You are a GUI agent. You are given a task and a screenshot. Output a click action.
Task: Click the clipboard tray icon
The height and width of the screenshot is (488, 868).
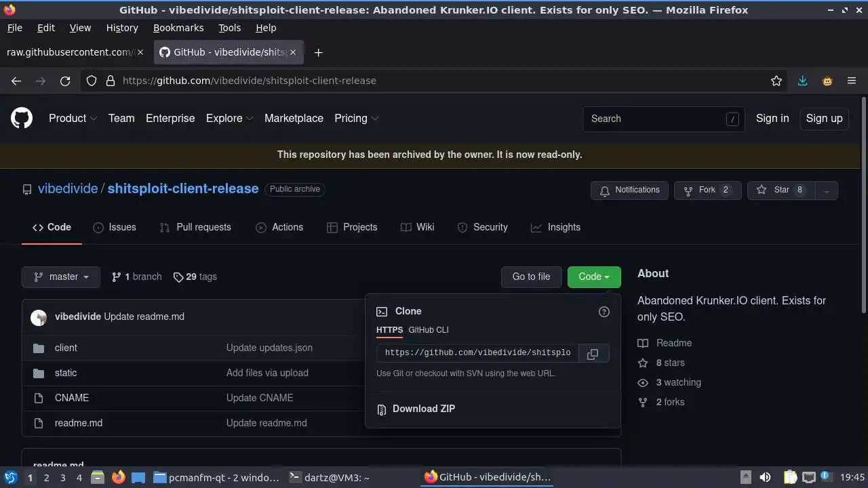tap(790, 478)
